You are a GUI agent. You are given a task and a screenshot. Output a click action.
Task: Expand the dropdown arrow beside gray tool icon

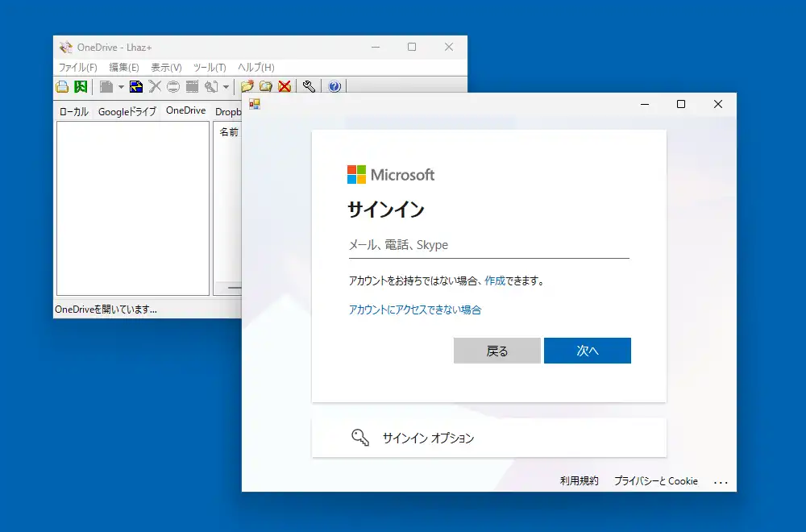pos(226,87)
